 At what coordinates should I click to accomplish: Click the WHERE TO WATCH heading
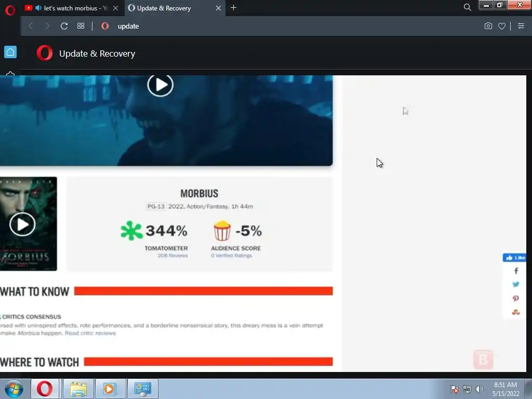tap(39, 362)
